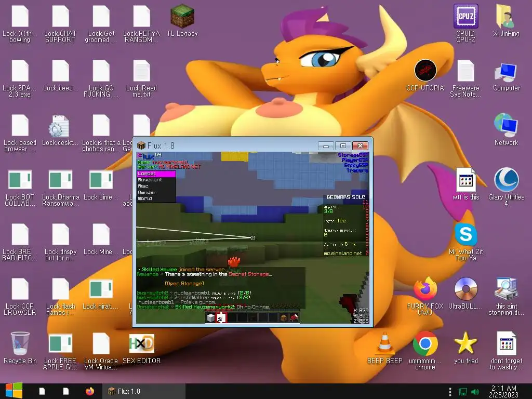Viewport: 532px width, 399px height.
Task: Open the Windows Start button
Action: (x=14, y=391)
